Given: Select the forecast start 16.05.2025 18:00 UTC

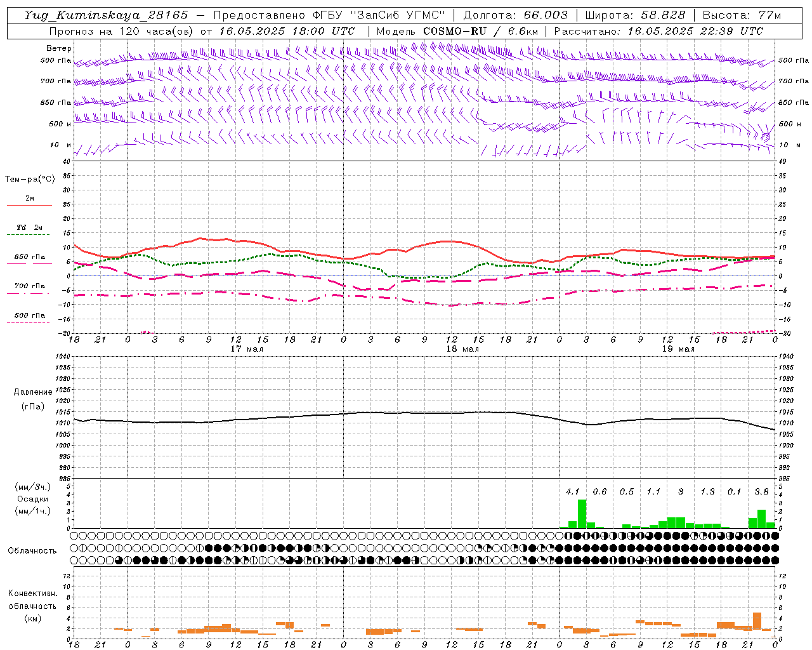Looking at the screenshot, I should click(287, 31).
